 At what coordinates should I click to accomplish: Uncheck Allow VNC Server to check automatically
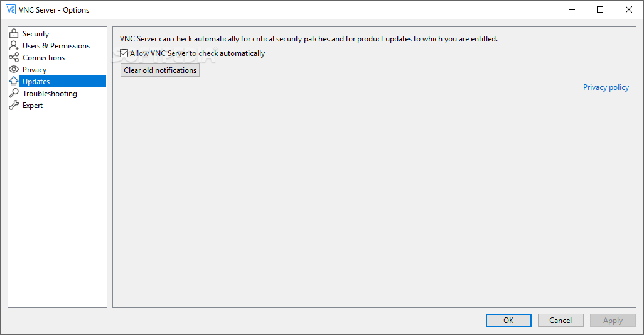click(124, 54)
